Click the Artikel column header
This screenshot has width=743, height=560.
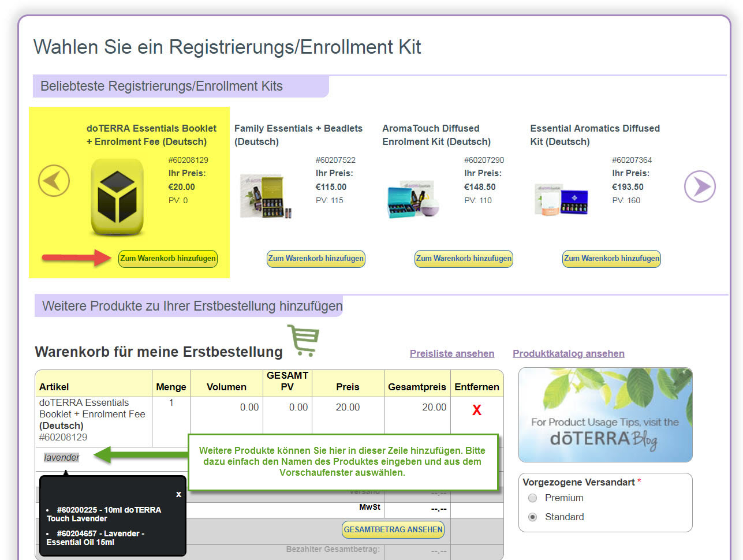click(x=54, y=387)
